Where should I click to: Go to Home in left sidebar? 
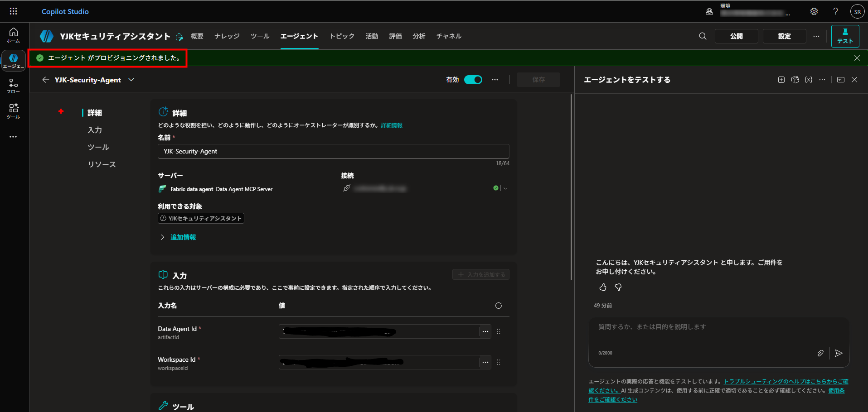14,35
